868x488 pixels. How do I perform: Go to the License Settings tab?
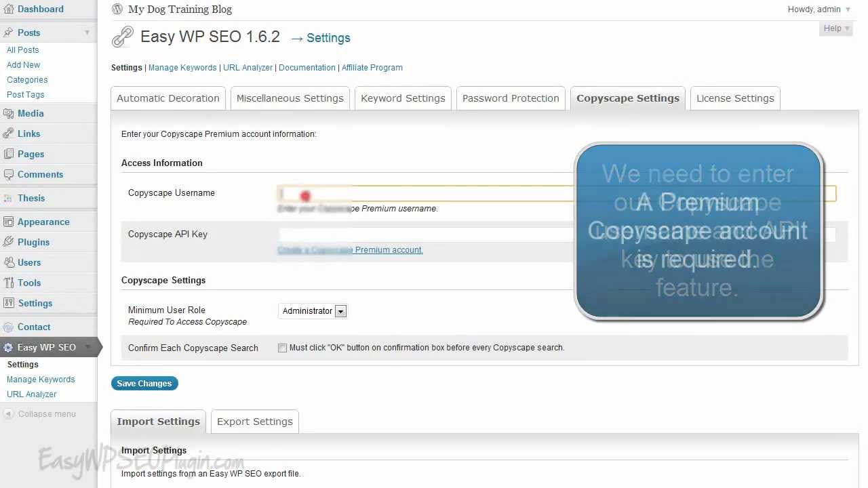735,98
